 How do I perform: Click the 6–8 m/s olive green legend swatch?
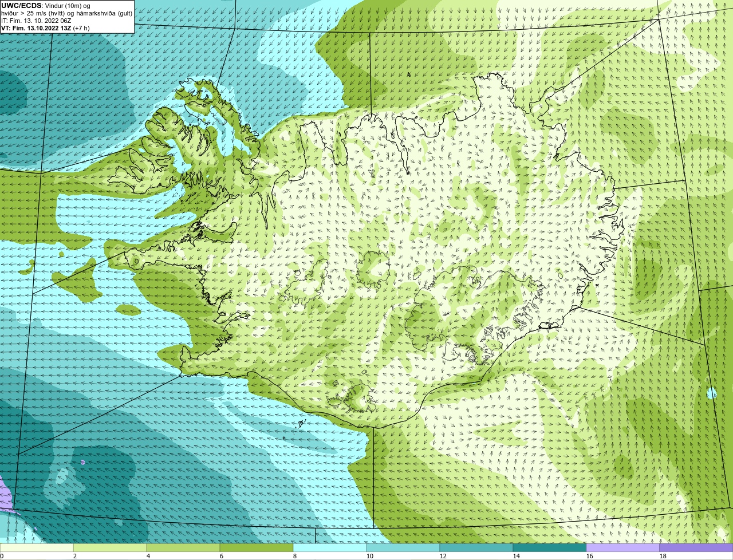(257, 548)
